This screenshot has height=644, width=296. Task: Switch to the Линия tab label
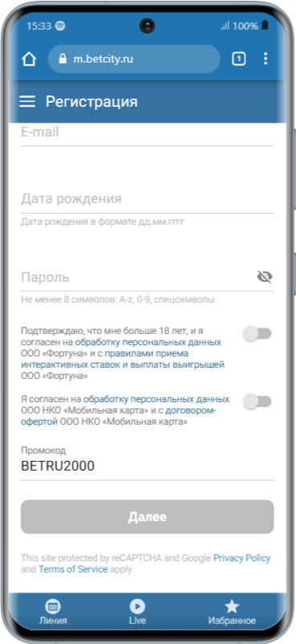(x=53, y=620)
